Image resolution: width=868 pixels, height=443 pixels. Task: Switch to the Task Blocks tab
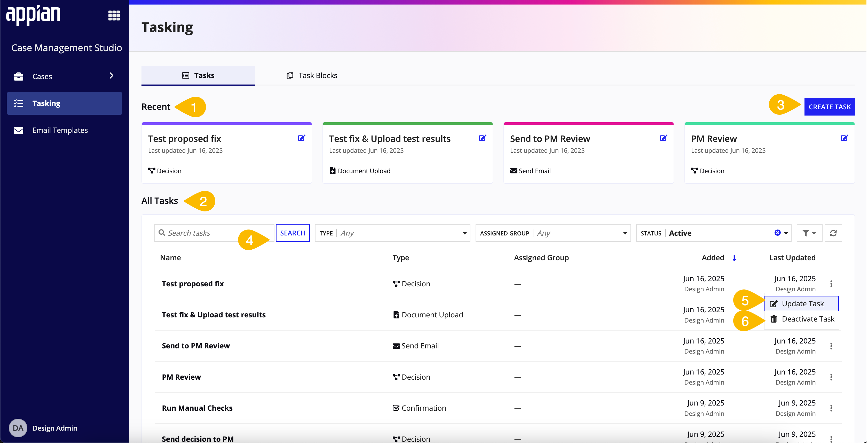click(x=312, y=75)
